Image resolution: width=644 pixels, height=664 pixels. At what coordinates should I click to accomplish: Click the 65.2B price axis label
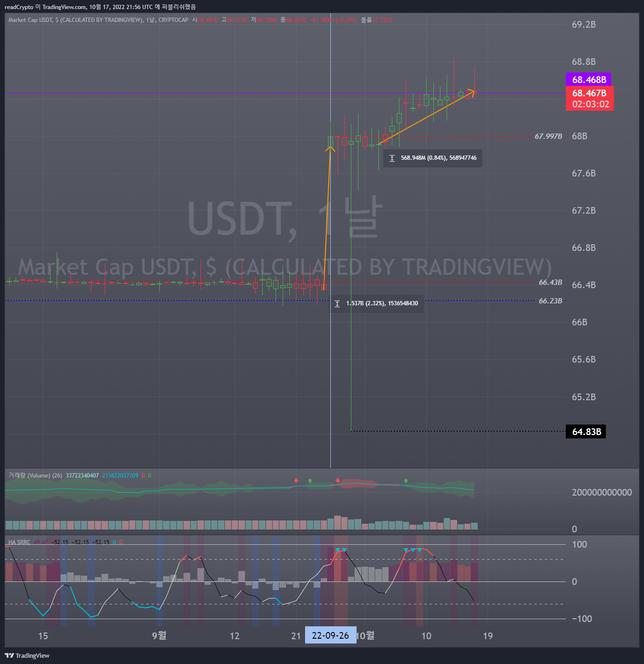coord(584,397)
